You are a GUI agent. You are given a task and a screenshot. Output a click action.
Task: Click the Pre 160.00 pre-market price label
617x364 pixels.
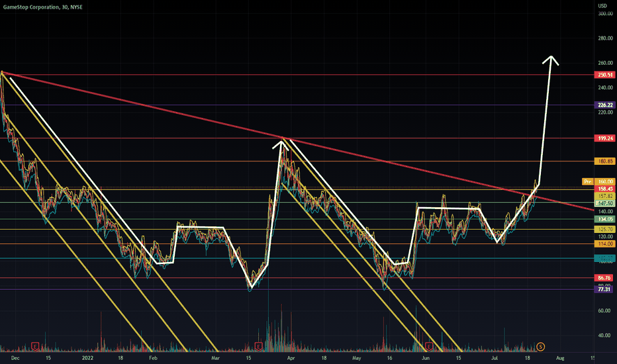(x=598, y=182)
